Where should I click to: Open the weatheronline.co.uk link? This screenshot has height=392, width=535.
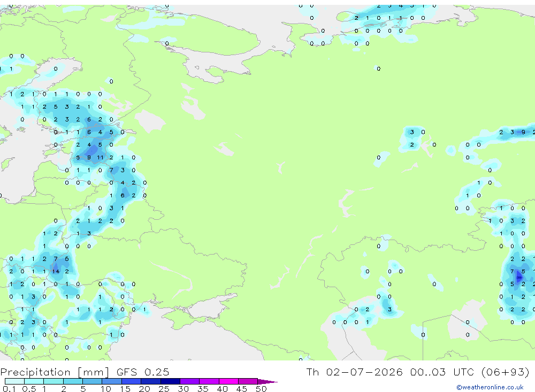490,387
